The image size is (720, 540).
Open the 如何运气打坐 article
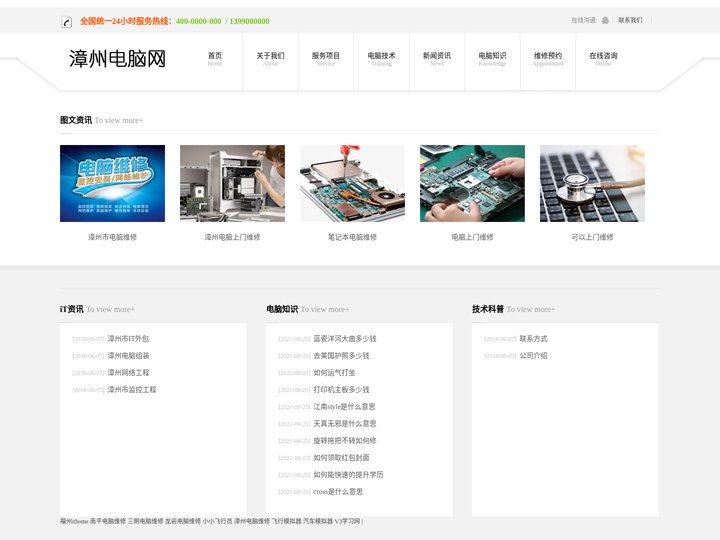click(334, 372)
